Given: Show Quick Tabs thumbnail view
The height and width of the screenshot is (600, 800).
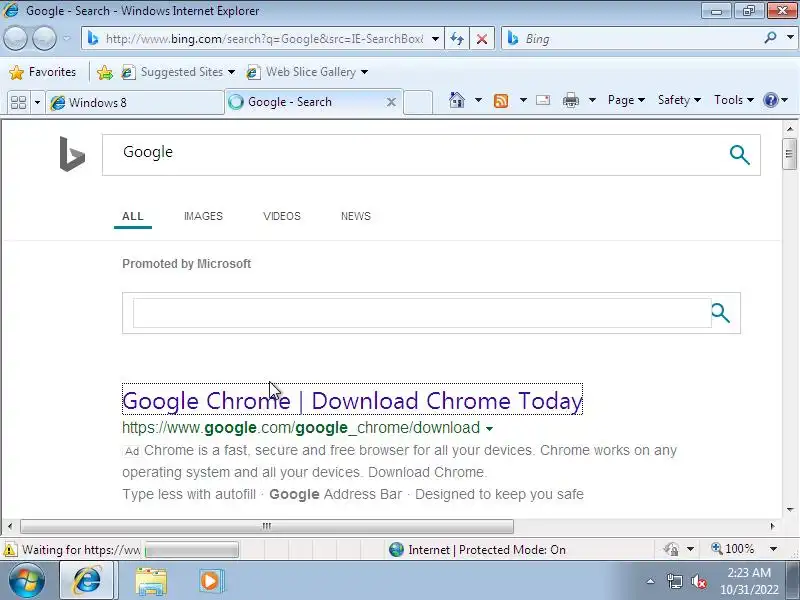Looking at the screenshot, I should pos(18,103).
